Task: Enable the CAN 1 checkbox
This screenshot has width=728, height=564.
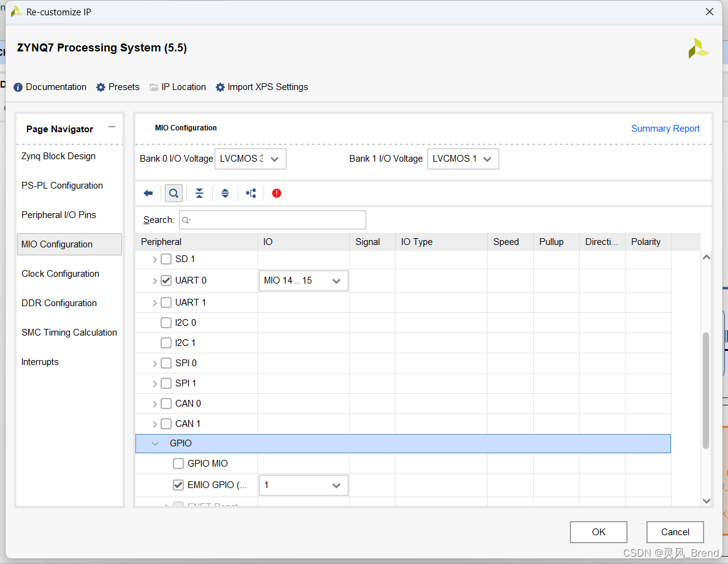Action: 166,424
